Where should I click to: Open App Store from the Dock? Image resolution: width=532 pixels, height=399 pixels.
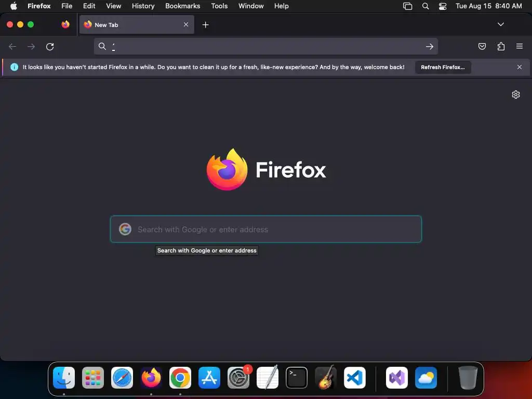209,378
